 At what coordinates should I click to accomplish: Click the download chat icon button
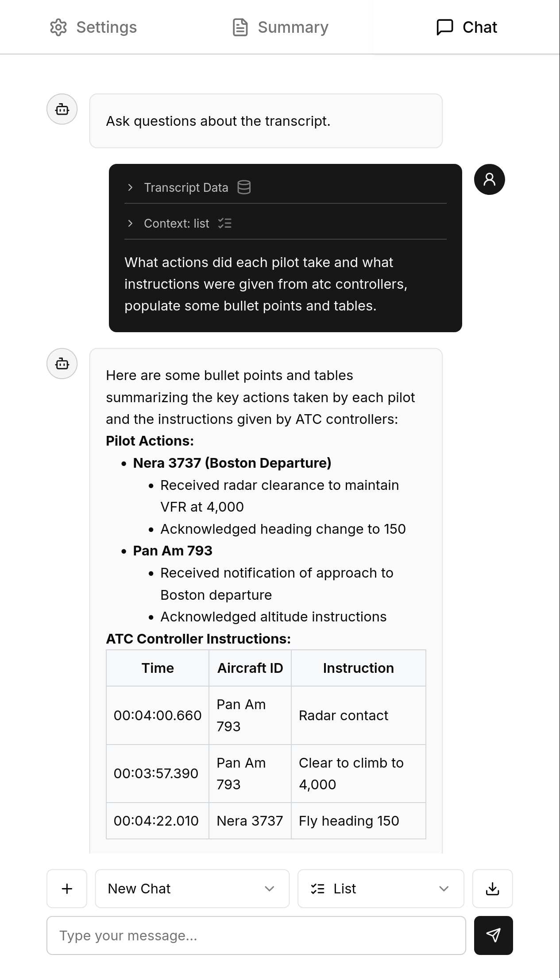[x=492, y=889]
